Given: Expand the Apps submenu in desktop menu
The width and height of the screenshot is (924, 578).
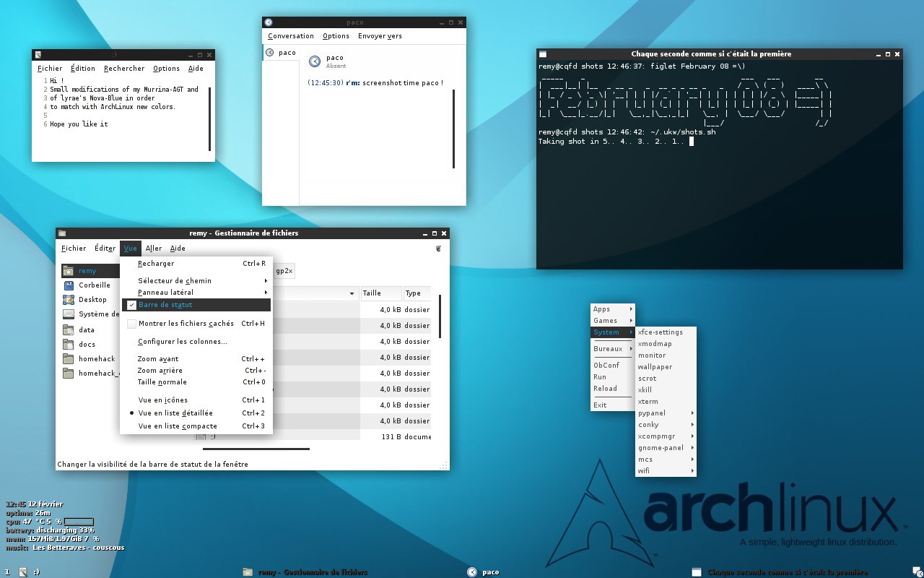Looking at the screenshot, I should pyautogui.click(x=612, y=309).
